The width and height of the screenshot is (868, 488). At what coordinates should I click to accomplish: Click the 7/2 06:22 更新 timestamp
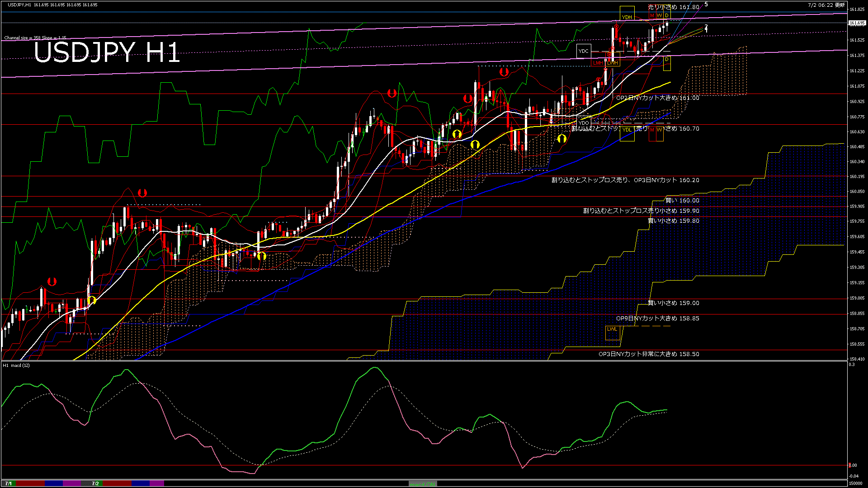[x=826, y=5]
